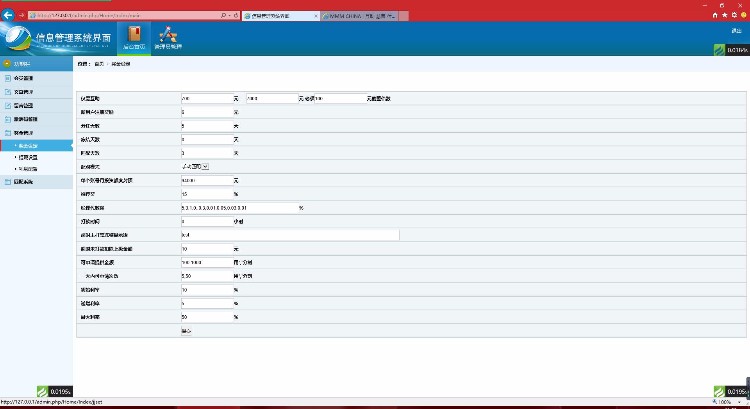This screenshot has width=750, height=409.
Task: Open the browser settings gear icon
Action: [734, 15]
